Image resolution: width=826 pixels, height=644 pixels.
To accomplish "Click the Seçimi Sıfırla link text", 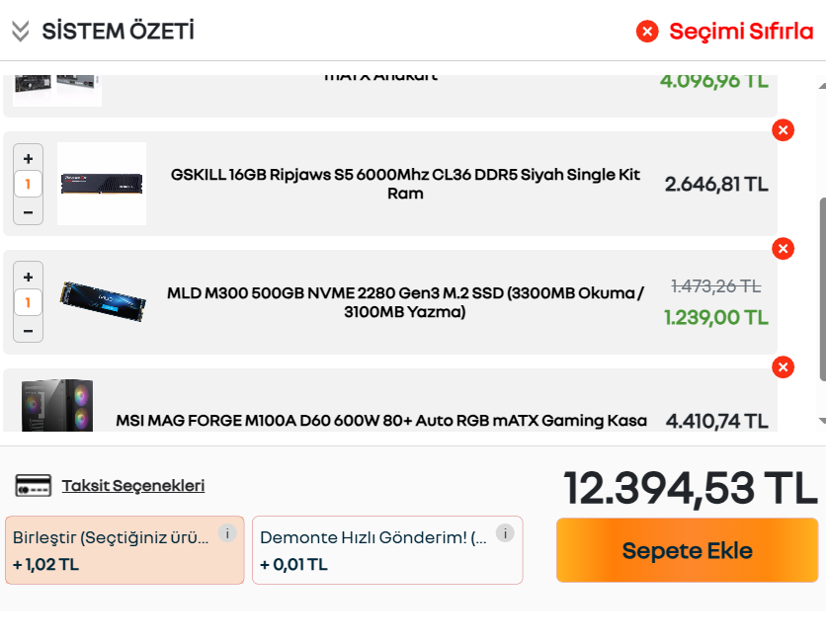I will click(x=741, y=32).
